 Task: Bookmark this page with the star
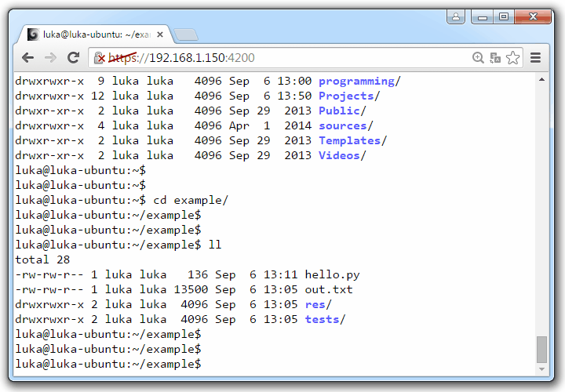click(512, 57)
